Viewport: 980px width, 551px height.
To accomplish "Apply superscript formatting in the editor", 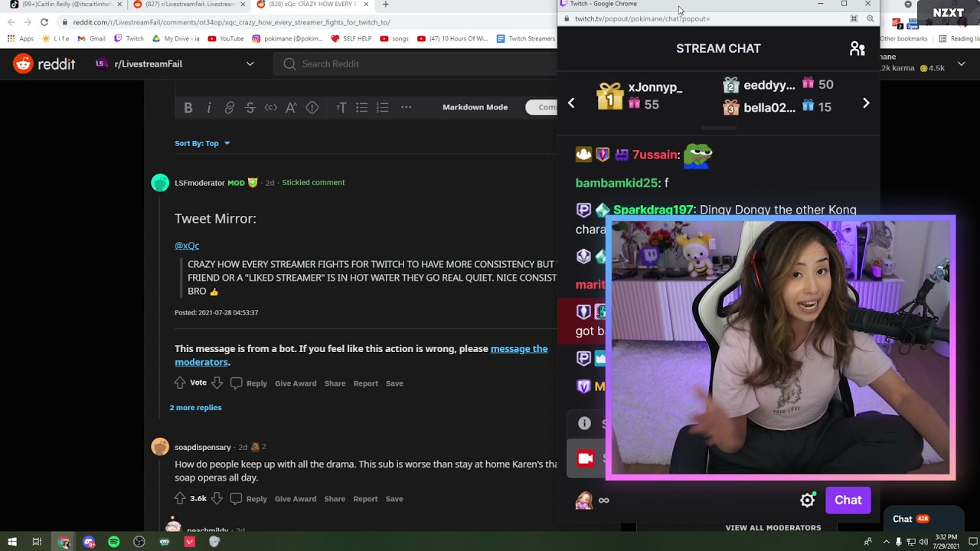I will click(x=291, y=108).
